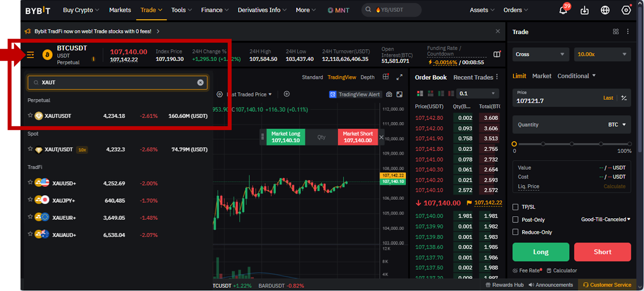Click the 100% end of quantity slider
Image resolution: width=644 pixels, height=291 pixels.
tap(630, 144)
